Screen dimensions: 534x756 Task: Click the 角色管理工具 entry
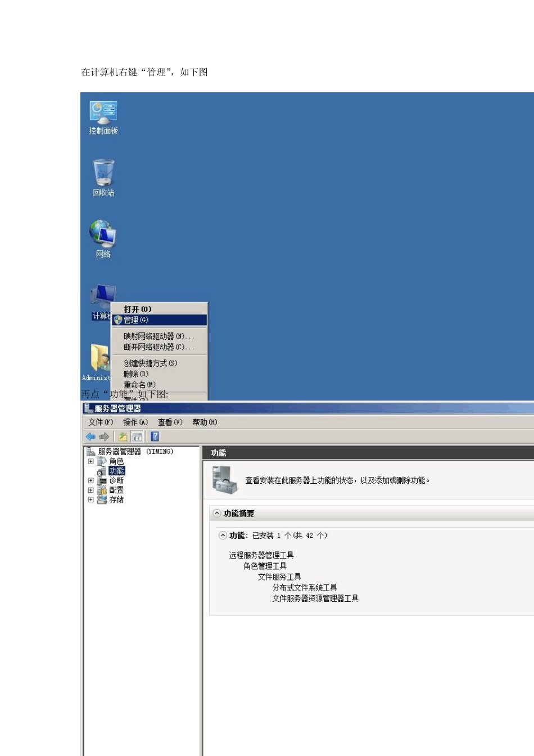click(x=265, y=566)
